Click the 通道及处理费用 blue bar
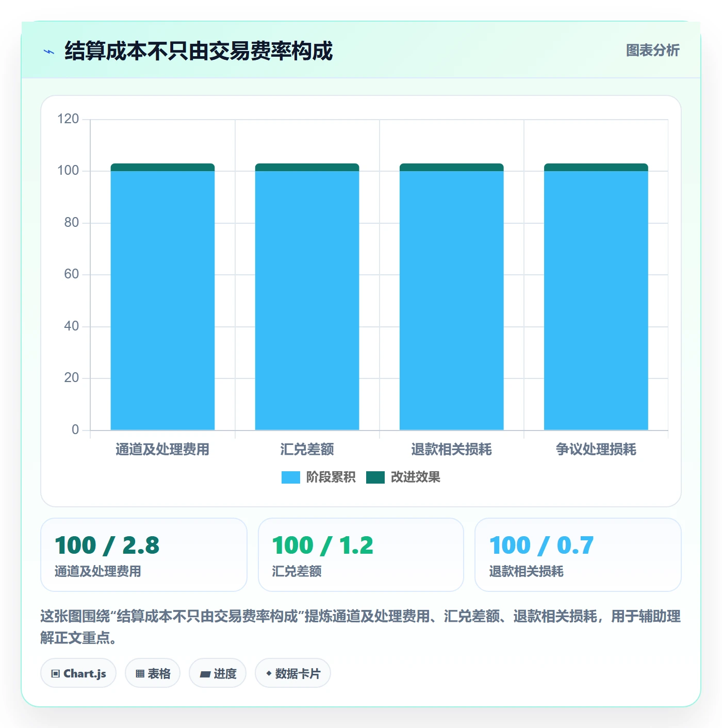This screenshot has width=722, height=728. coord(162,300)
